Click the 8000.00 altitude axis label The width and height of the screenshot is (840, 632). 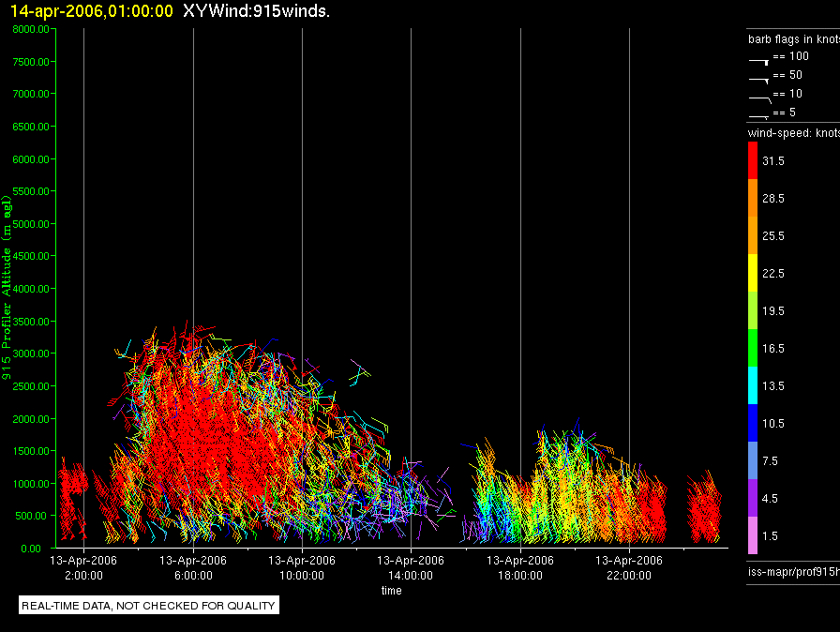(31, 29)
